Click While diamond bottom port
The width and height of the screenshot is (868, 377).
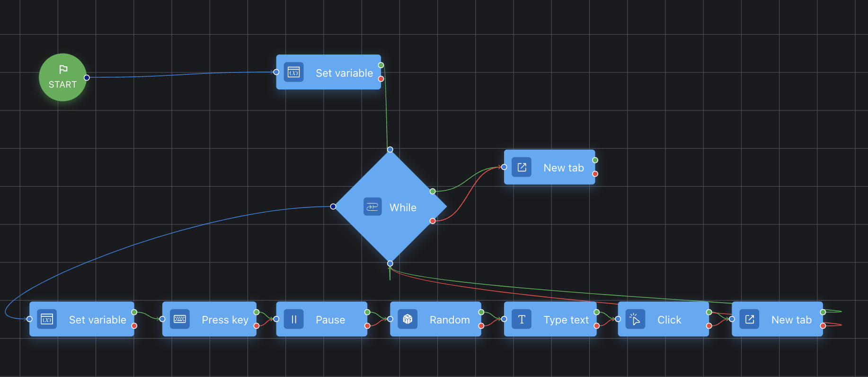point(390,263)
